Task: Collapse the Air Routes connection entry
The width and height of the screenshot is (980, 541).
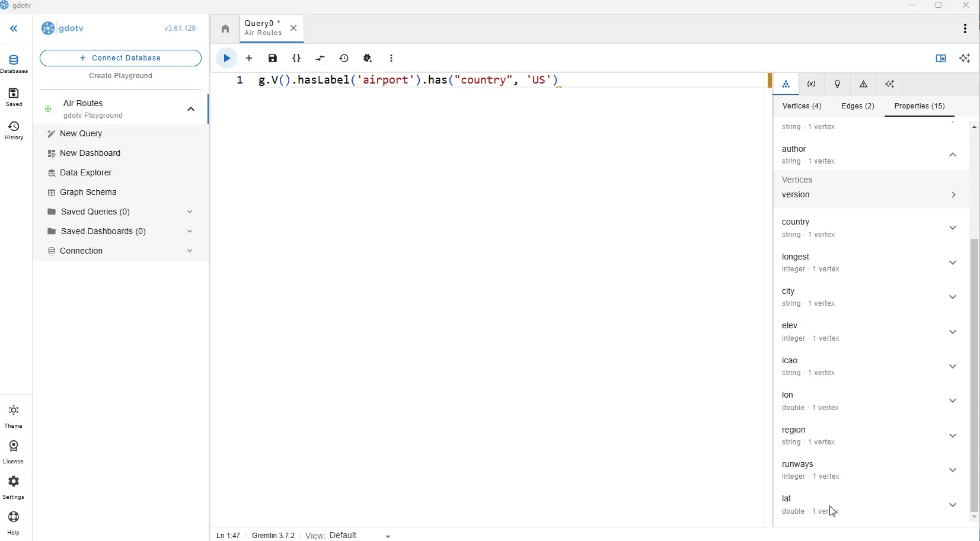Action: 191,109
